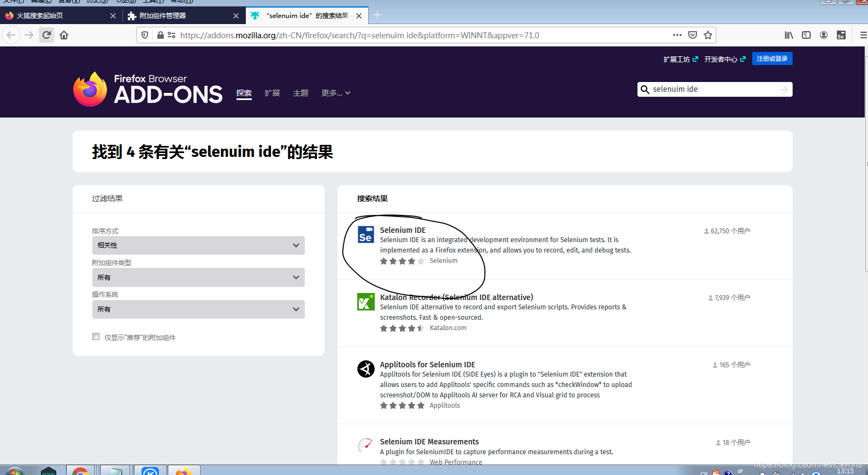Toggle the sidebar view icon

[806, 35]
